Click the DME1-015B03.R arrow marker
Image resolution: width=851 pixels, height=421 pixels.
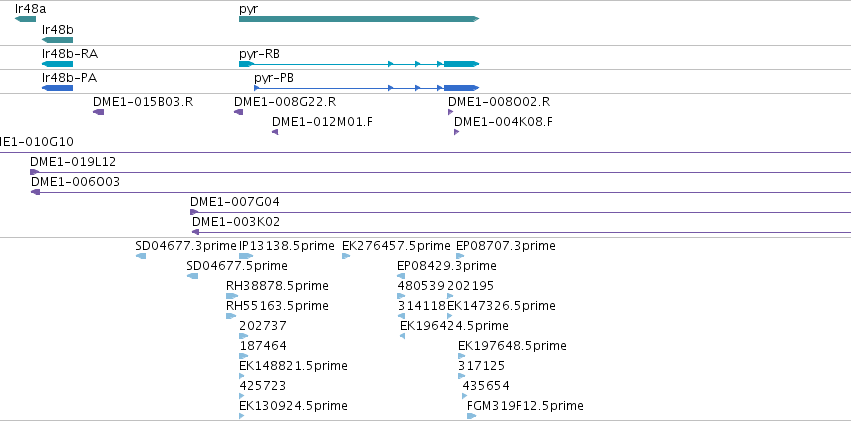98,112
